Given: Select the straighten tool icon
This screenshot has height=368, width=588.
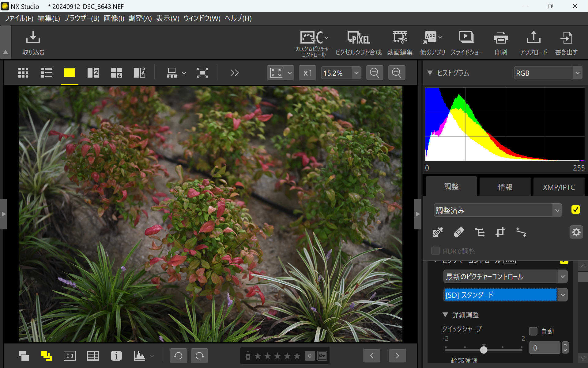Looking at the screenshot, I should [521, 232].
